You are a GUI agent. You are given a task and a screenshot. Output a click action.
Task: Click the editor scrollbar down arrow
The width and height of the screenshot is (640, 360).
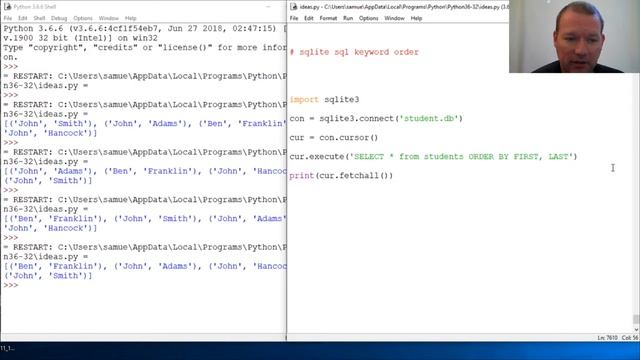click(636, 329)
